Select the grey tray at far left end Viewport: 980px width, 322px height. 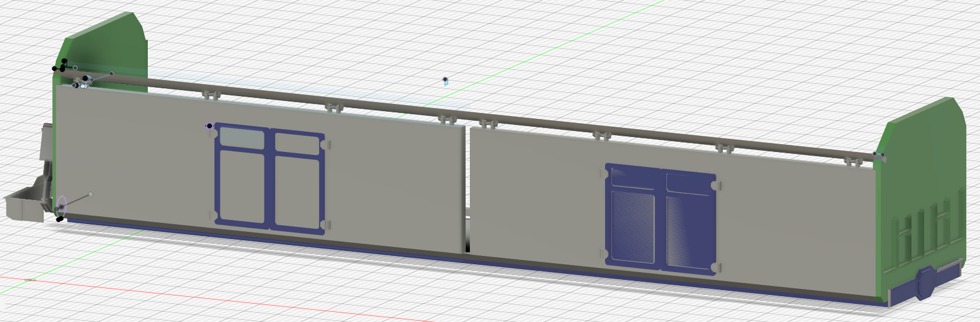point(23,204)
